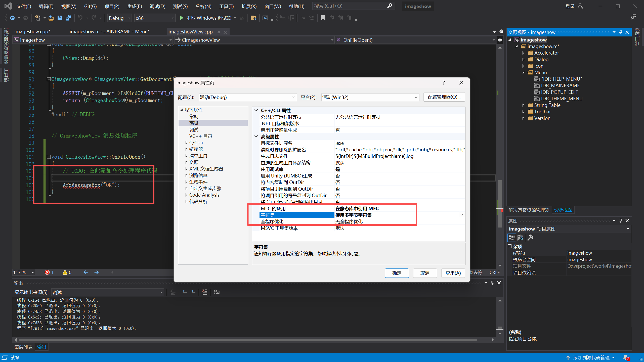644x362 pixels.
Task: Click the New Project toolbar icon
Action: click(38, 18)
